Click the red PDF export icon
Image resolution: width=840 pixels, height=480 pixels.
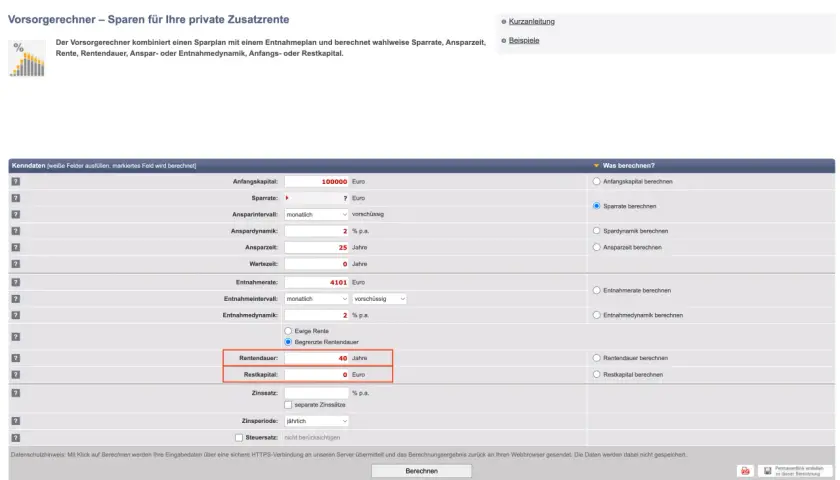click(745, 471)
